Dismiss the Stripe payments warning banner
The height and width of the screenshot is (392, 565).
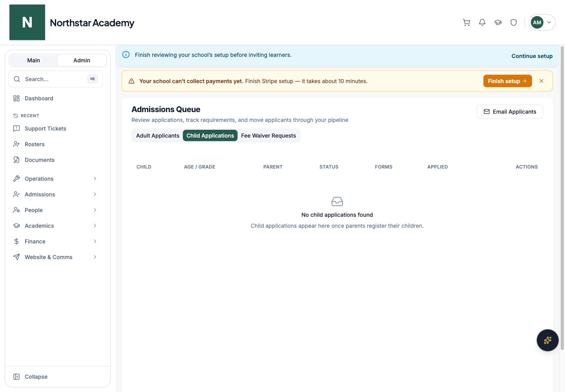tap(541, 81)
